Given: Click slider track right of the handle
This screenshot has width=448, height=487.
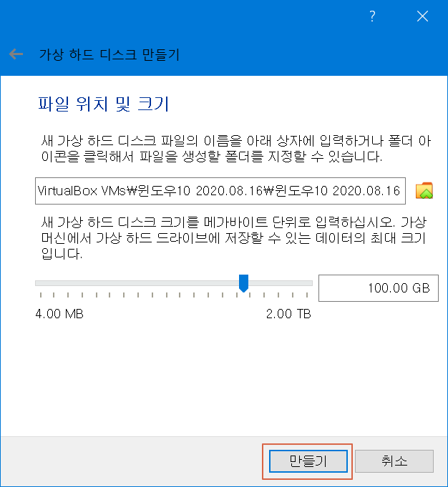Looking at the screenshot, I should (281, 283).
